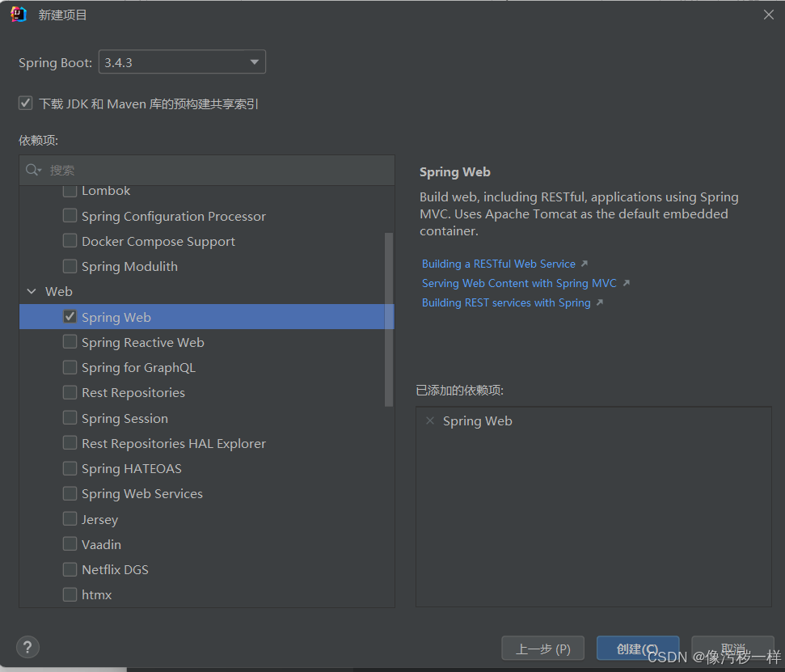This screenshot has width=785, height=672.
Task: Click arrow icon beside Serving Web Content link
Action: pyautogui.click(x=626, y=283)
